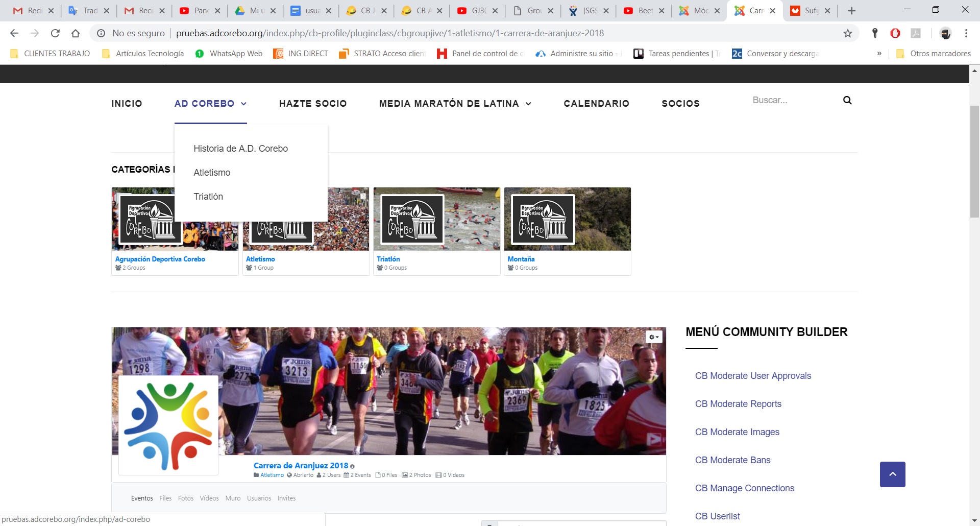Click the Montaña category thumbnail image
This screenshot has height=526, width=980.
click(568, 219)
